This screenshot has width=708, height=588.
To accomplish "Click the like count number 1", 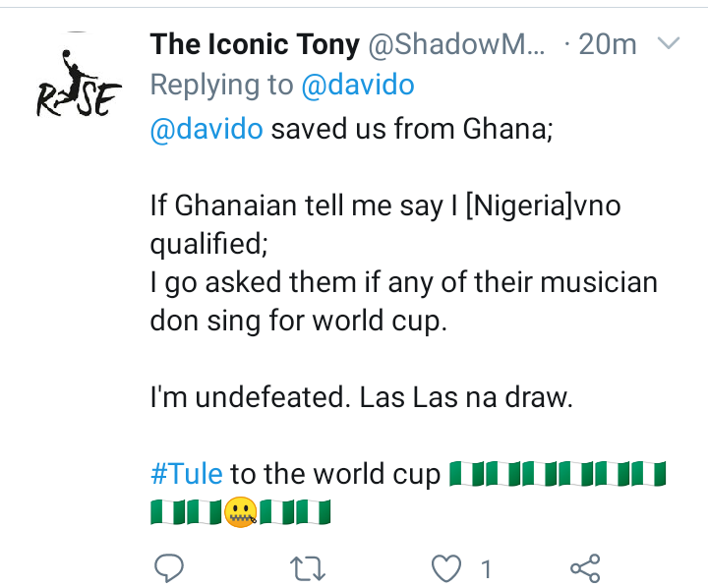I will pos(485,567).
